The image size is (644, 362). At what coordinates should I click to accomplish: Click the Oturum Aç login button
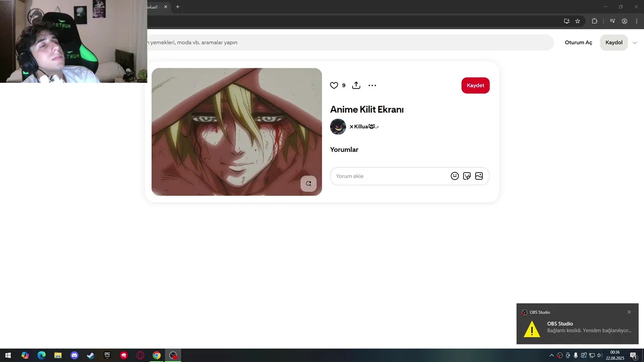[x=579, y=43]
